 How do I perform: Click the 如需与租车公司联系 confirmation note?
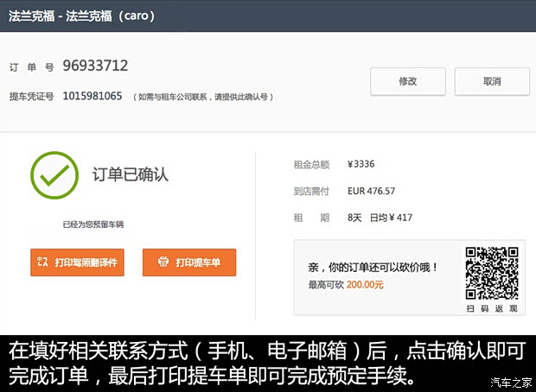pyautogui.click(x=203, y=97)
